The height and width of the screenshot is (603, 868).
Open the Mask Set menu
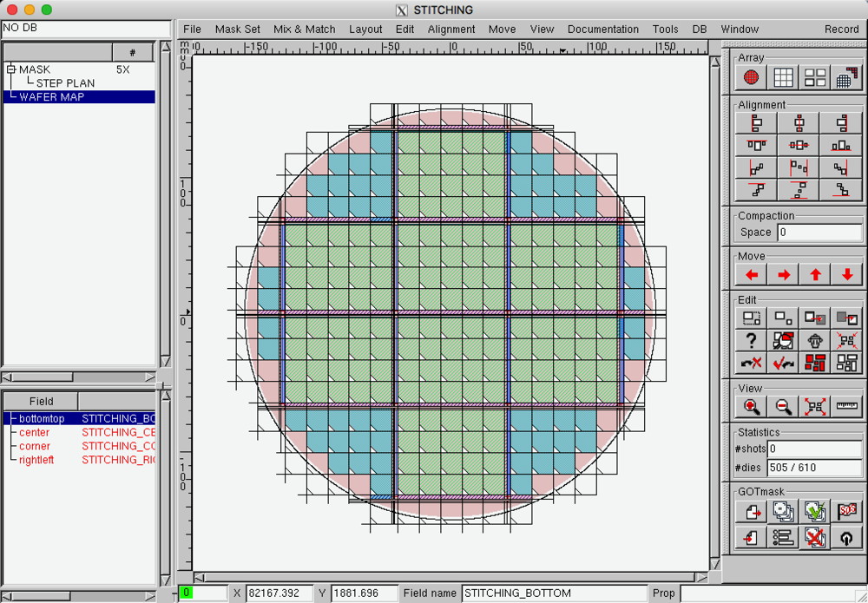(x=237, y=29)
